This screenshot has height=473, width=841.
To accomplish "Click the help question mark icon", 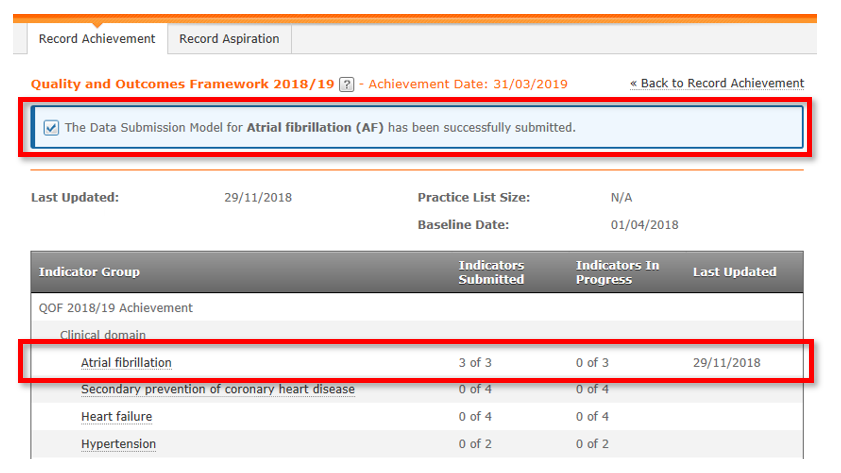I will click(x=346, y=85).
